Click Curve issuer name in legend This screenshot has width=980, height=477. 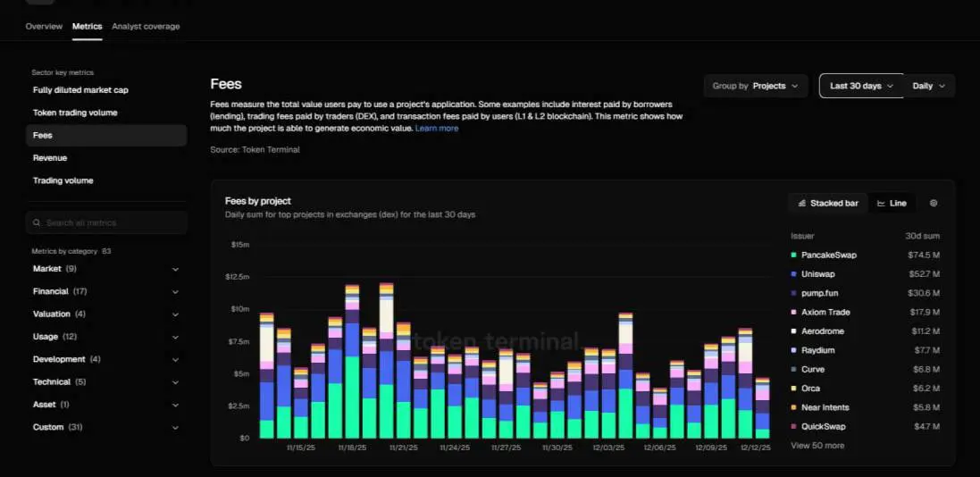[x=813, y=370]
